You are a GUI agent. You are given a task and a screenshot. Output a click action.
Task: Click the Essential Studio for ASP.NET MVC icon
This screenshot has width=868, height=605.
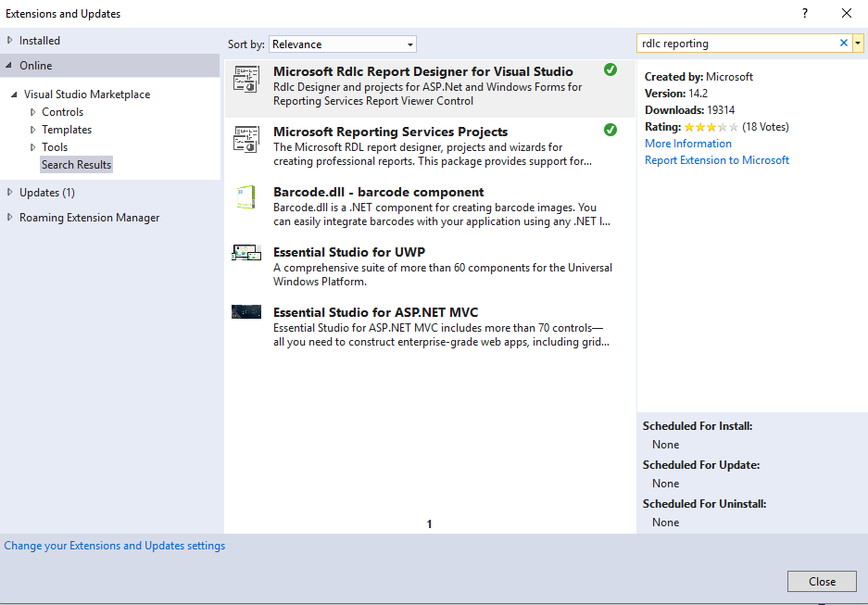coord(246,311)
